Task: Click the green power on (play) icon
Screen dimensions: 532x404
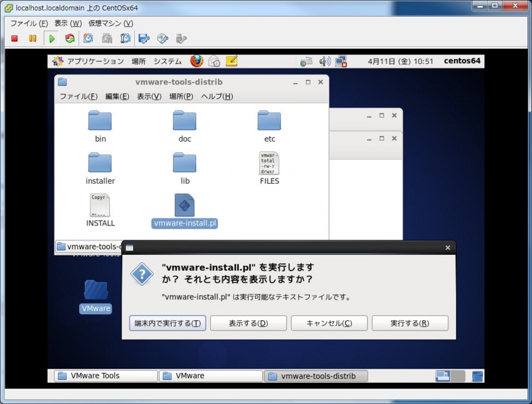Action: [52, 39]
